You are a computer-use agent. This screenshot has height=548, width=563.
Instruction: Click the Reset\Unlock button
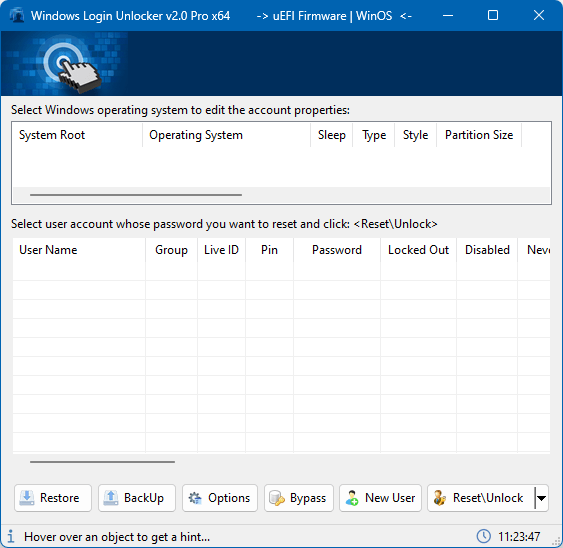[x=480, y=498]
